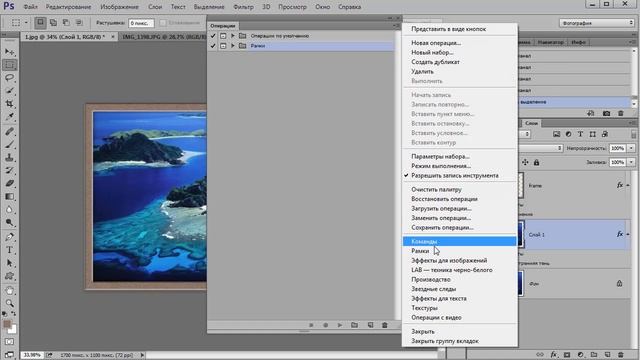Select the Quick Selection tool
Screen dimensions: 640x360
point(9,91)
